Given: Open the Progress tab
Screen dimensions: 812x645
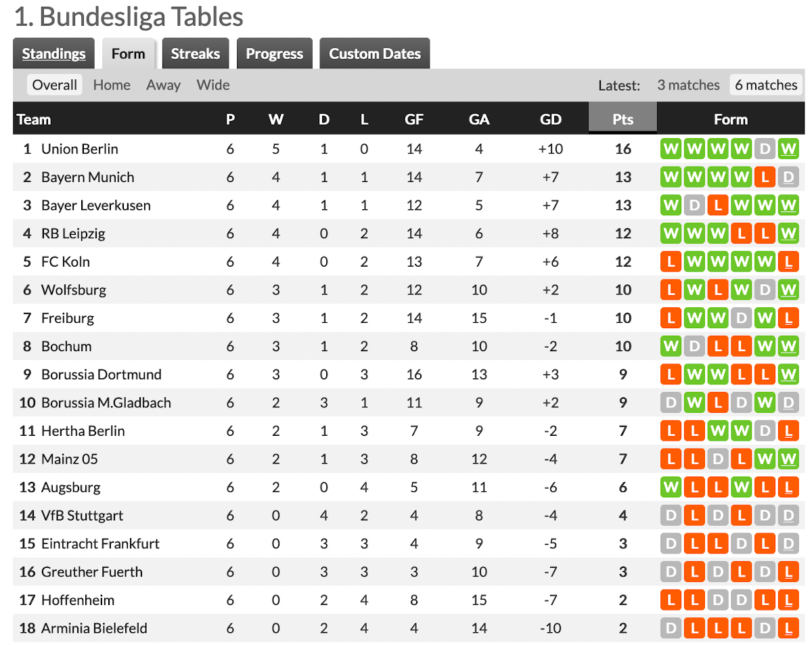Looking at the screenshot, I should click(274, 53).
